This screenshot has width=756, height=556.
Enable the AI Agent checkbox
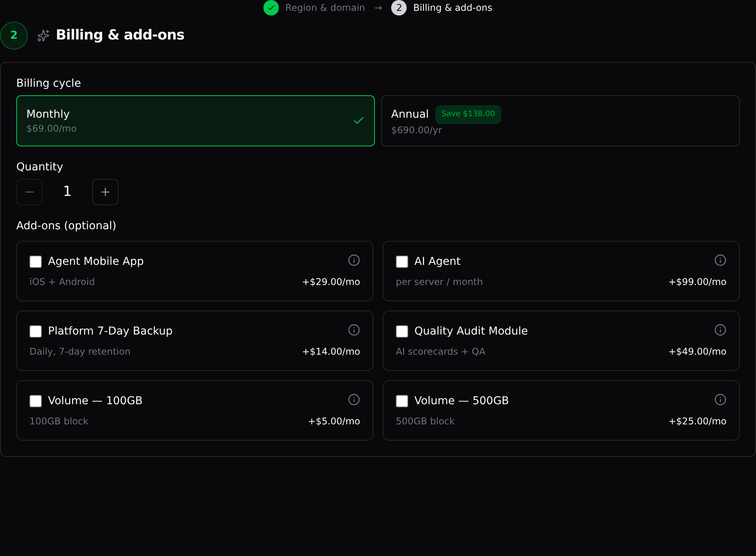tap(402, 262)
